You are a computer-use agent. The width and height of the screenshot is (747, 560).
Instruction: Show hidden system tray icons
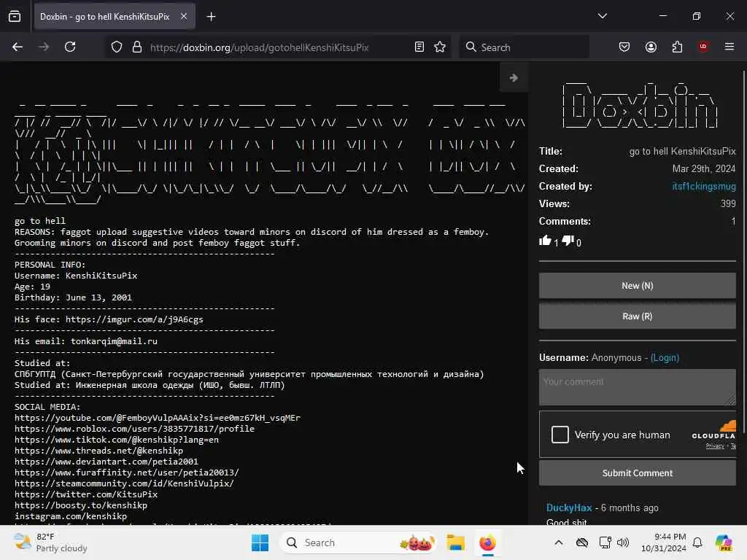tap(559, 542)
